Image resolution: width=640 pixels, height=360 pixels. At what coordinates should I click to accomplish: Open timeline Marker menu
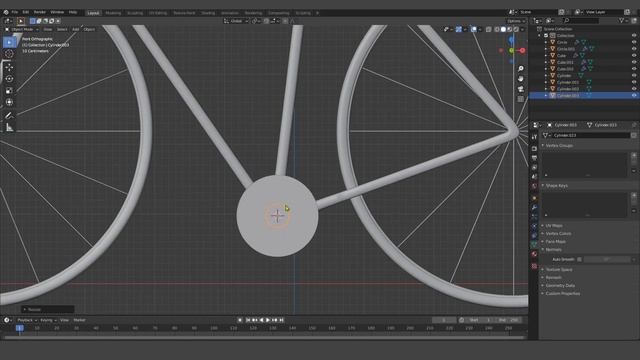79,320
